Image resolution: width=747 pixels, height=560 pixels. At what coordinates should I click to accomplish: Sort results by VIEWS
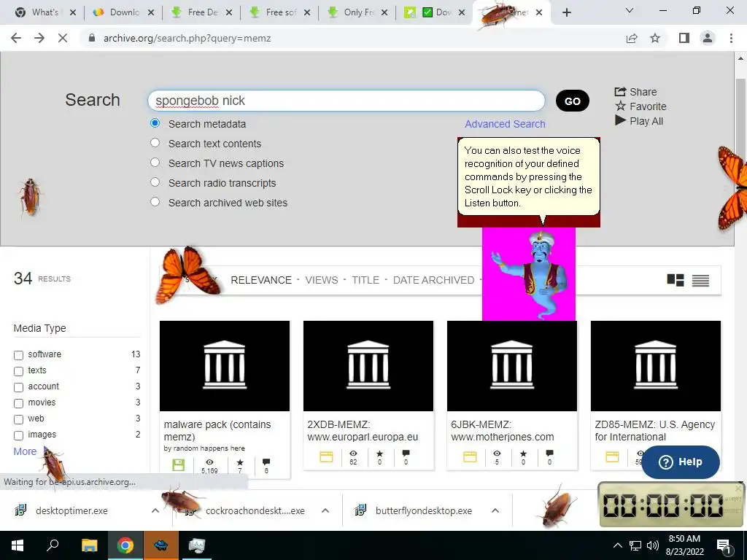click(x=322, y=280)
